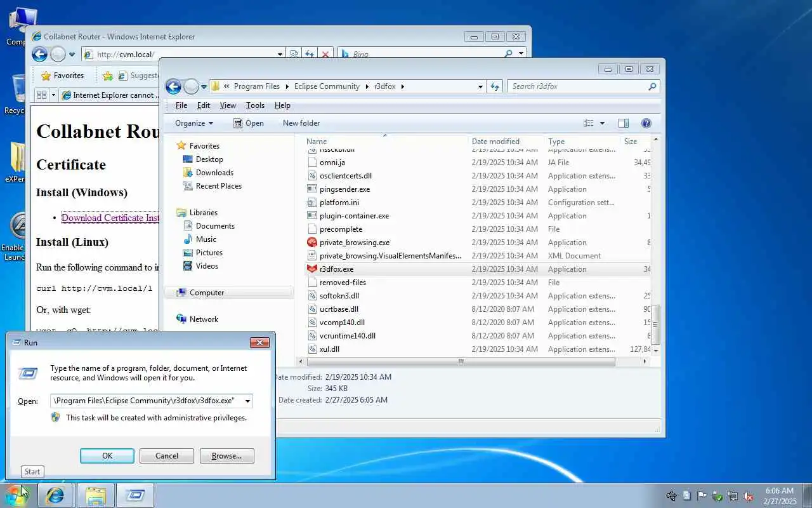Image resolution: width=812 pixels, height=508 pixels.
Task: Open the Desktop favorite in navigation pane
Action: tap(209, 159)
